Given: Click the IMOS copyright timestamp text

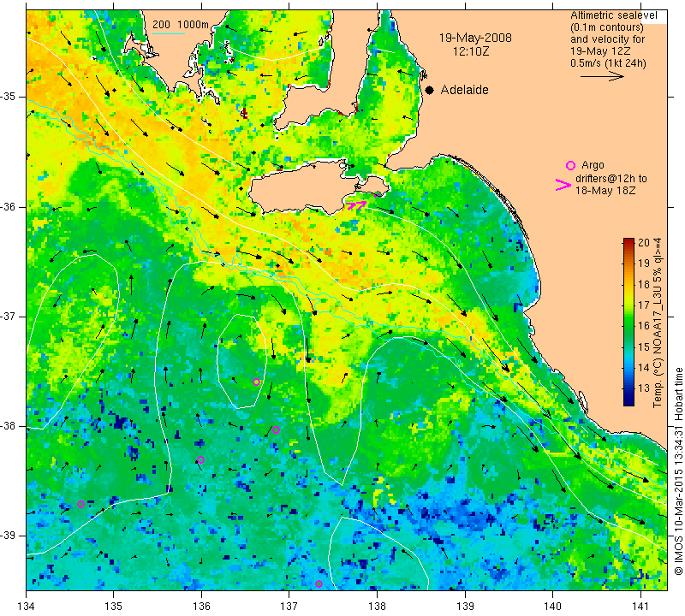Looking at the screenshot, I should tap(678, 471).
